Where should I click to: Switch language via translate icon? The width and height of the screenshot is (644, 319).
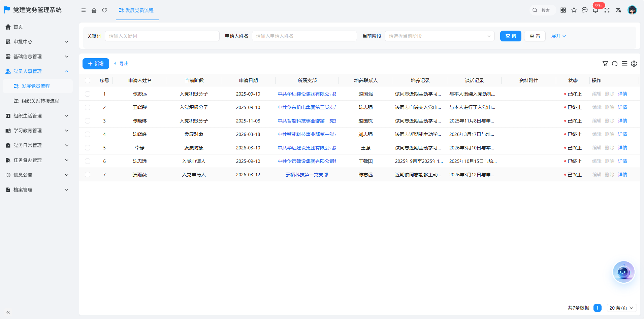tap(618, 10)
